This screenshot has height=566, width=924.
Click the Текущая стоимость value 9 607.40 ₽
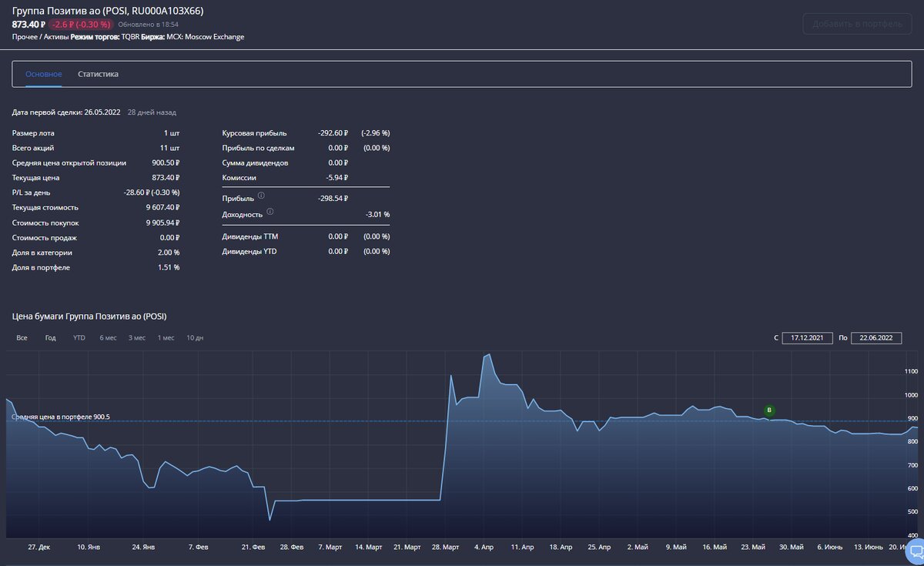point(162,208)
